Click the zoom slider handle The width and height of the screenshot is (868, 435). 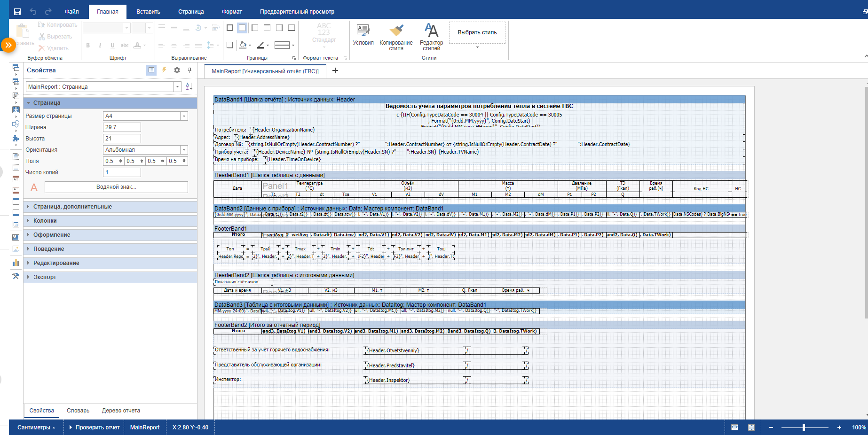coord(804,427)
